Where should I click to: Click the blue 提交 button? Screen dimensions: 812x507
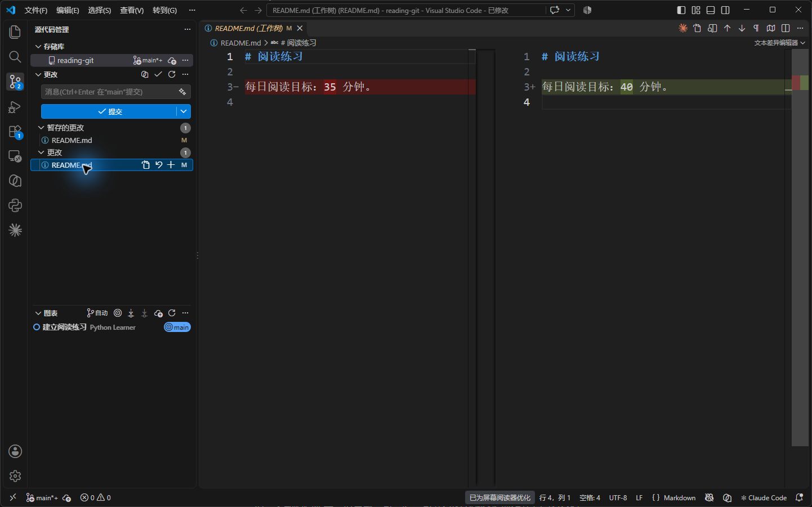[109, 111]
